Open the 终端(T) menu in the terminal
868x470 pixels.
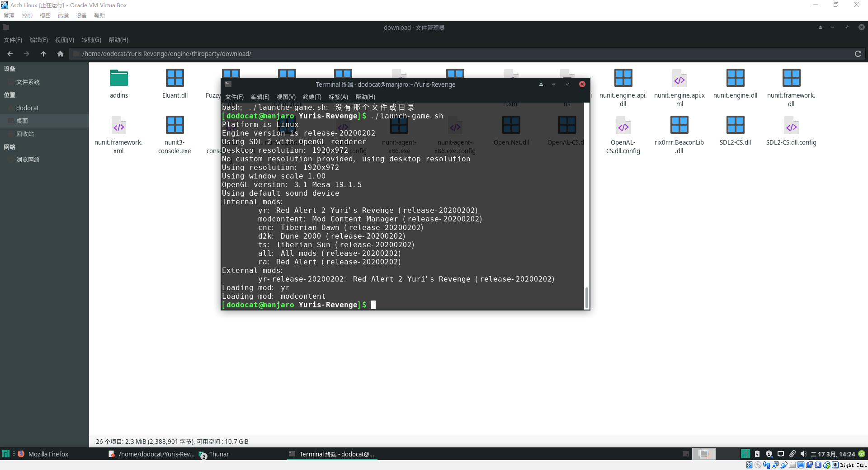pos(312,96)
